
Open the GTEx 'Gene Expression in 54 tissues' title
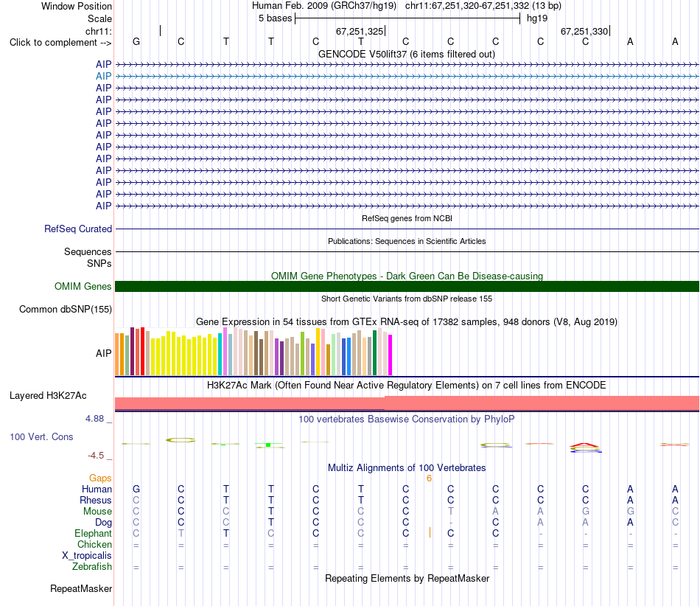pyautogui.click(x=407, y=322)
